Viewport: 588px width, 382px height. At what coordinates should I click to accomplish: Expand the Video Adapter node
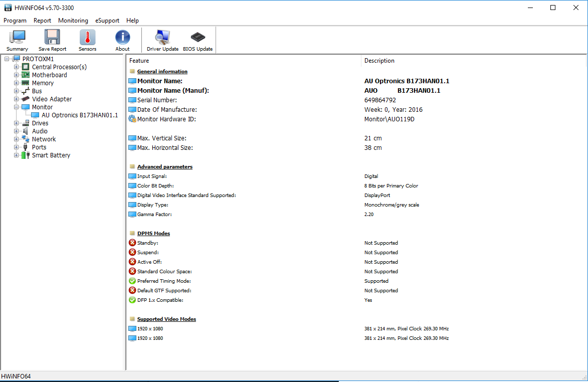coord(16,99)
